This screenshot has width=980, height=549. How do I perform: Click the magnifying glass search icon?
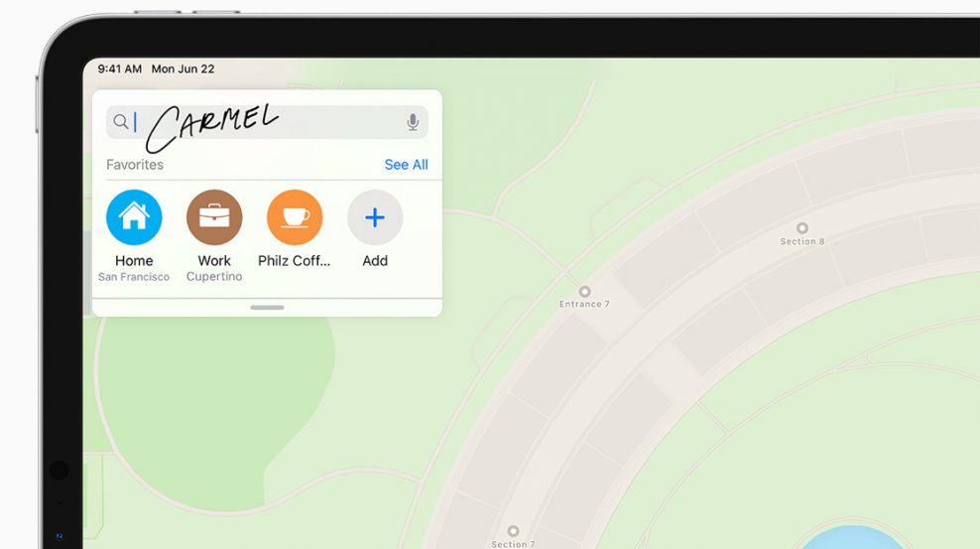pyautogui.click(x=121, y=121)
